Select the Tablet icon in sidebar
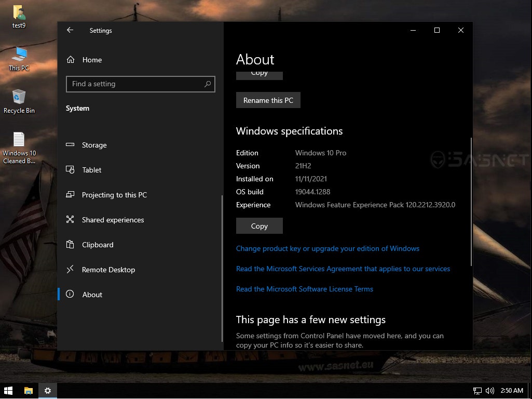This screenshot has height=399, width=532. (x=70, y=169)
